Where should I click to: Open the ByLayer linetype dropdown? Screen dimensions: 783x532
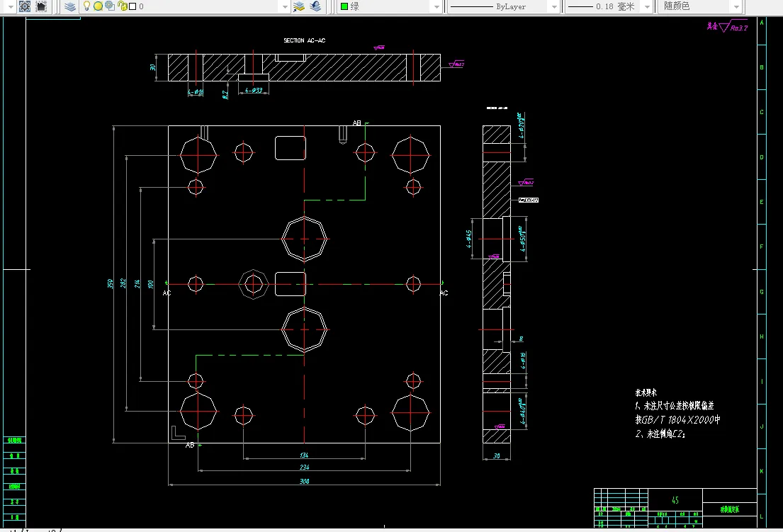[503, 6]
